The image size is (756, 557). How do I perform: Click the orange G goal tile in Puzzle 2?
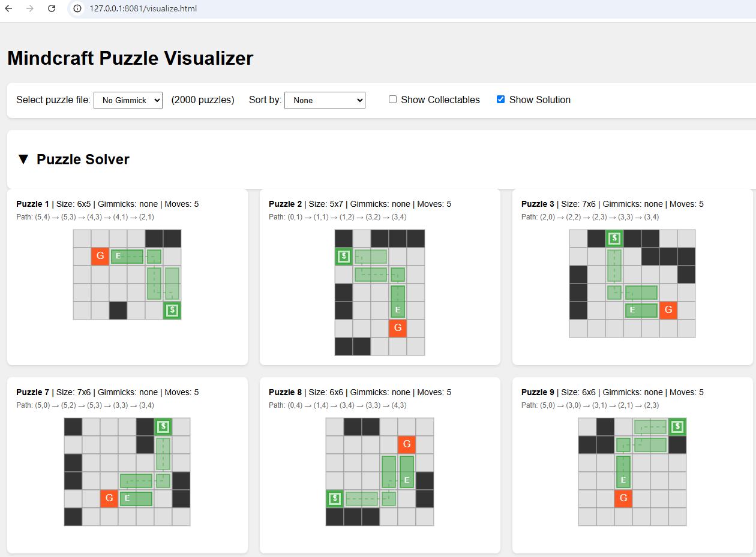pyautogui.click(x=398, y=328)
